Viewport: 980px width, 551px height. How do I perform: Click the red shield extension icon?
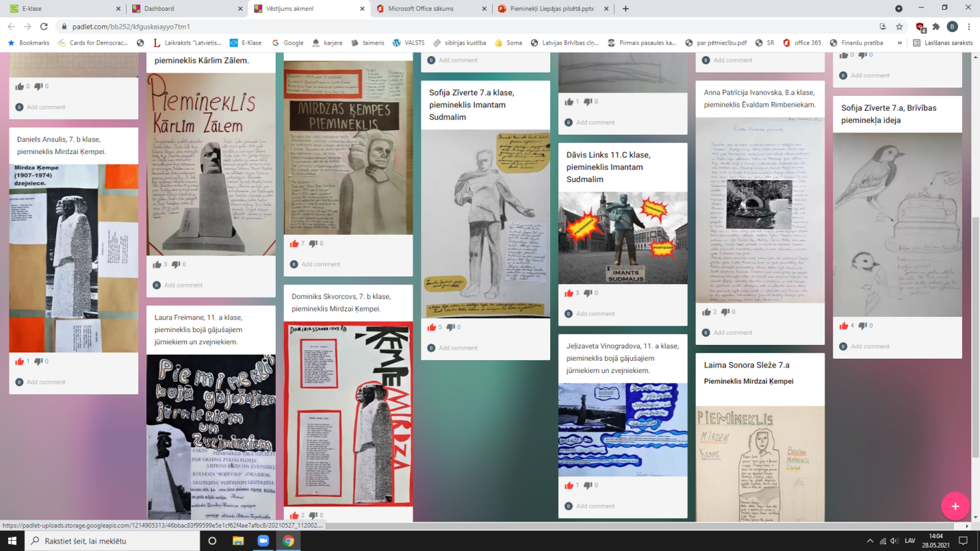pyautogui.click(x=920, y=27)
